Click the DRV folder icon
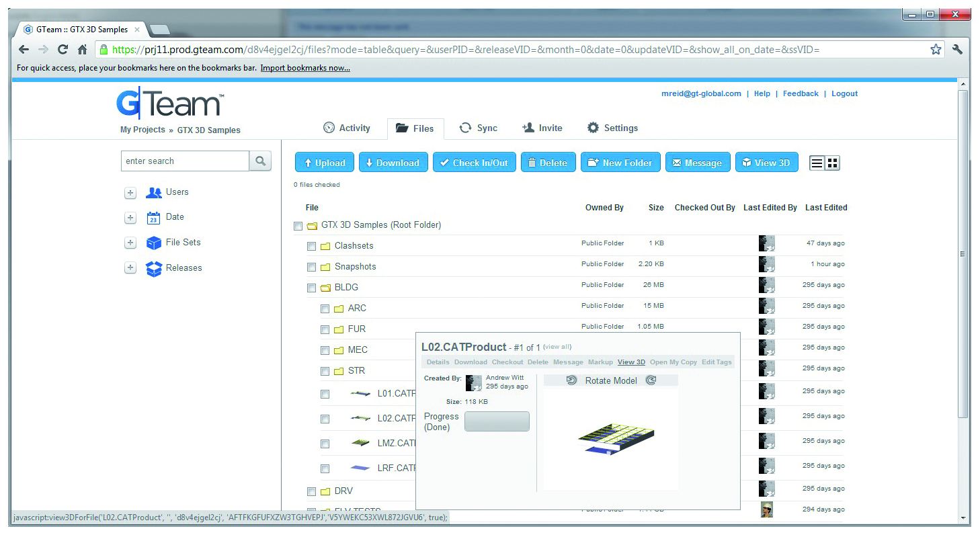 pyautogui.click(x=325, y=491)
